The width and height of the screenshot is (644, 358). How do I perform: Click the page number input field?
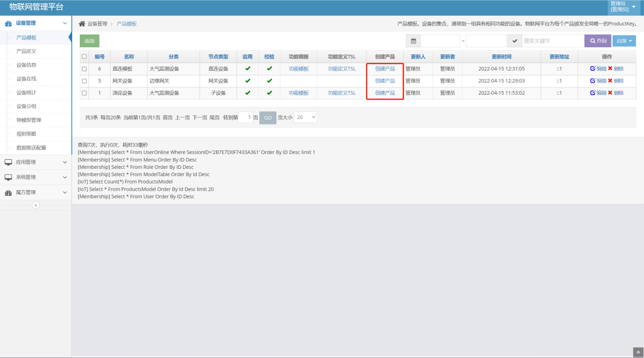(246, 117)
